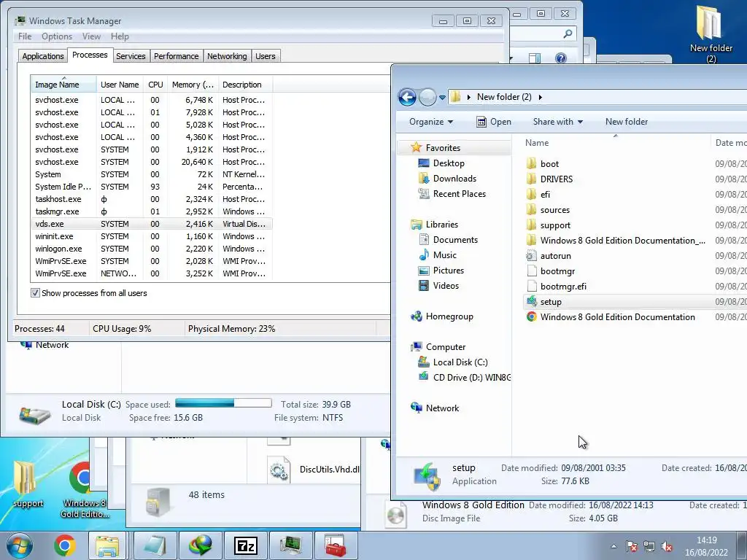Open CD Drive (D:) in navigation pane
Image resolution: width=747 pixels, height=560 pixels.
471,378
